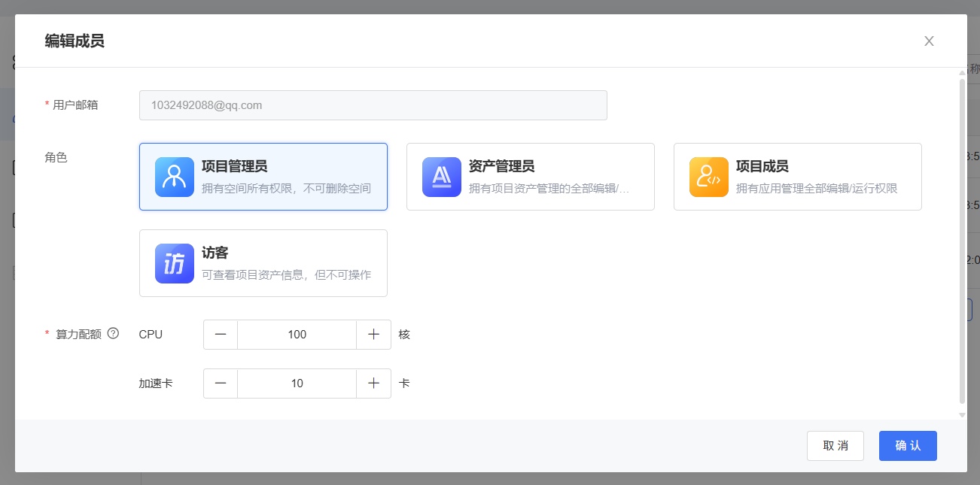The height and width of the screenshot is (485, 980).
Task: Click the 加速卡 quota value field
Action: click(x=297, y=383)
